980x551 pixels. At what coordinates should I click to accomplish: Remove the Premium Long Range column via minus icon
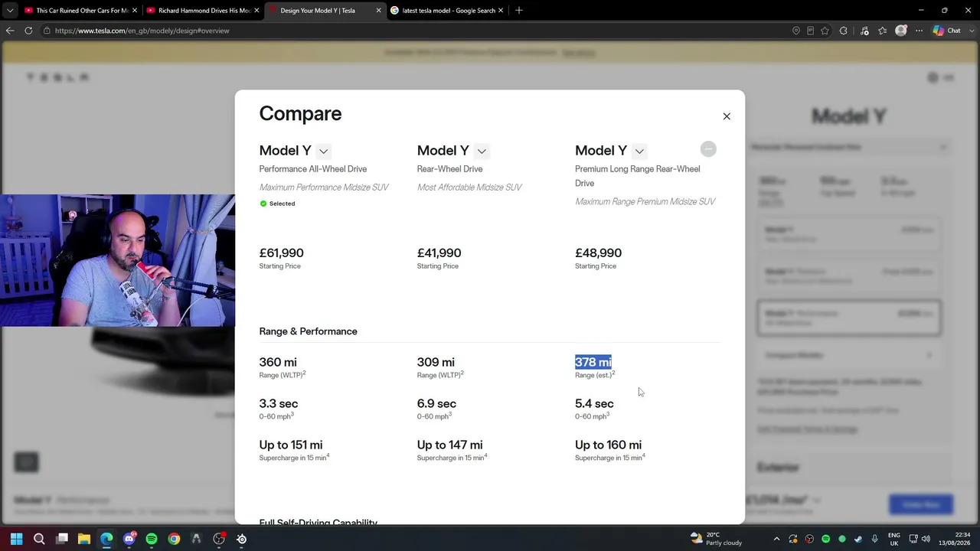click(x=708, y=149)
